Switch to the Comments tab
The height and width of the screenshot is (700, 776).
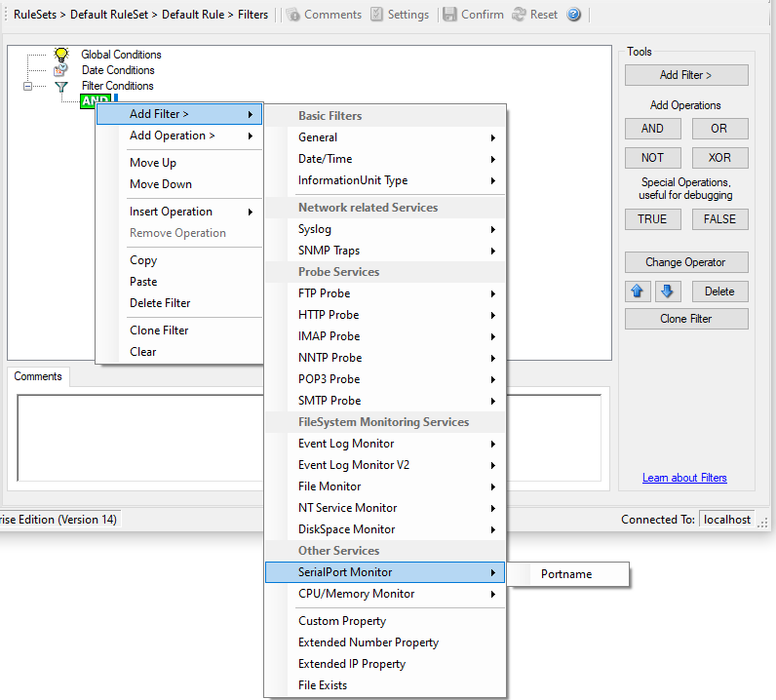click(x=38, y=376)
